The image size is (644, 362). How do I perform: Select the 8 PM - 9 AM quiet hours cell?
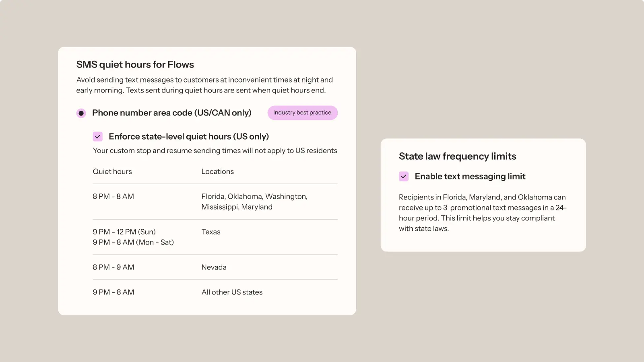click(114, 267)
